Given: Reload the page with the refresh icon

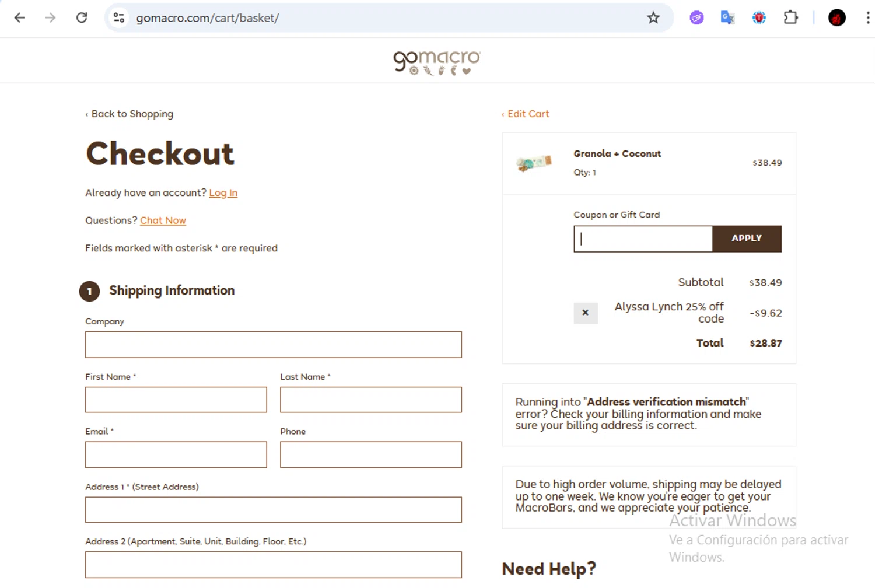Looking at the screenshot, I should pyautogui.click(x=82, y=17).
